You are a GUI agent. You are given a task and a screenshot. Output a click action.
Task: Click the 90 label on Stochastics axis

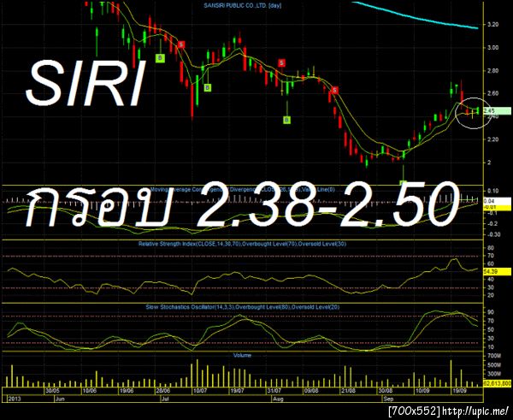pyautogui.click(x=491, y=312)
